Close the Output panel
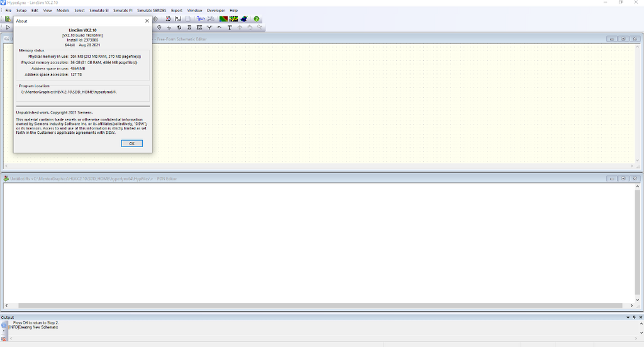Viewport: 644px width, 347px height. (x=640, y=317)
